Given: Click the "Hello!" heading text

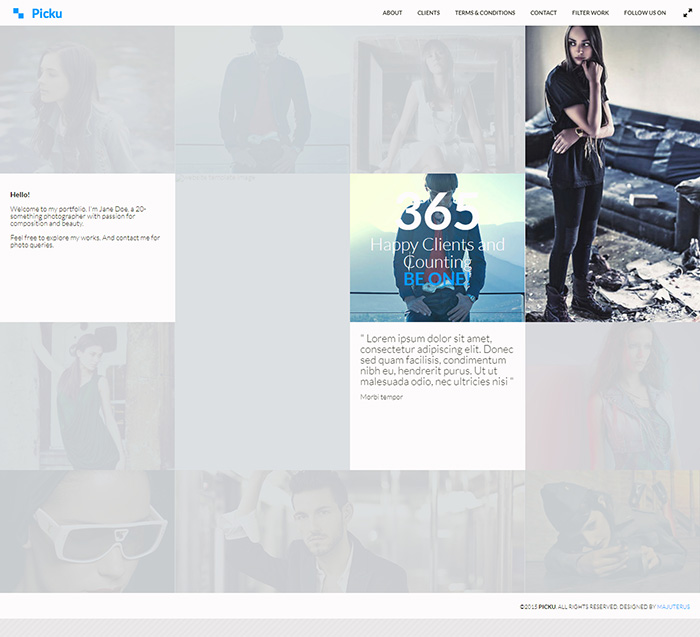Looking at the screenshot, I should (x=20, y=195).
